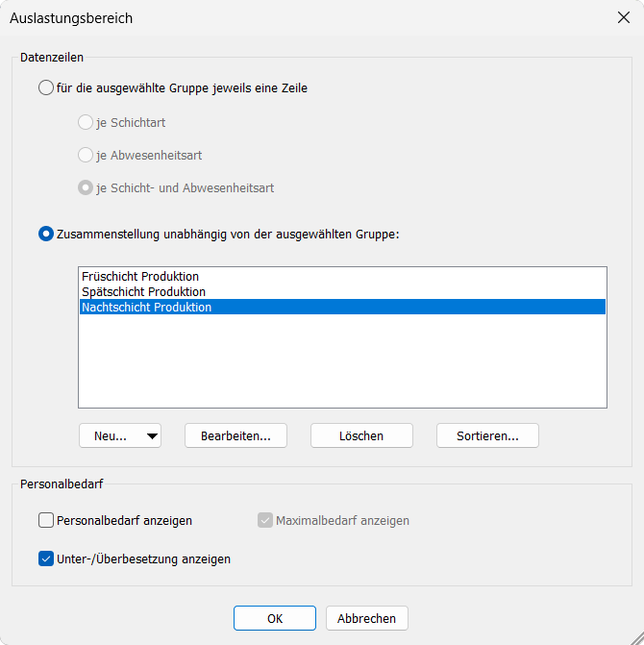
Task: Select 'Früschicht Produktion' in the list
Action: 342,276
